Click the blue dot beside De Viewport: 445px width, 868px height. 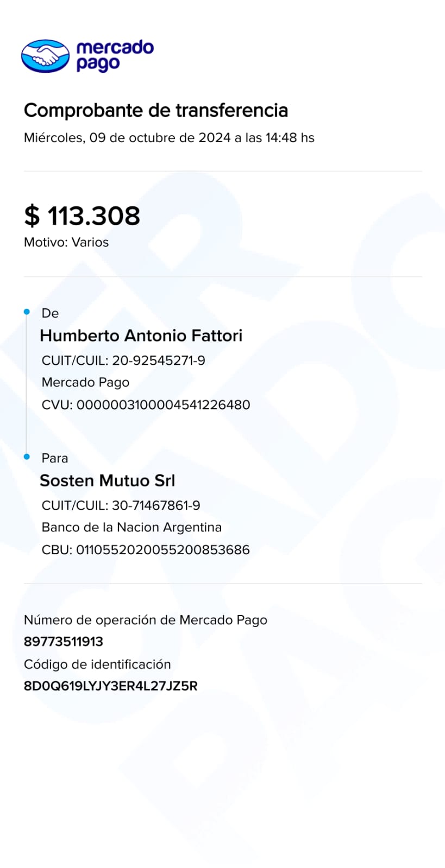coord(27,312)
